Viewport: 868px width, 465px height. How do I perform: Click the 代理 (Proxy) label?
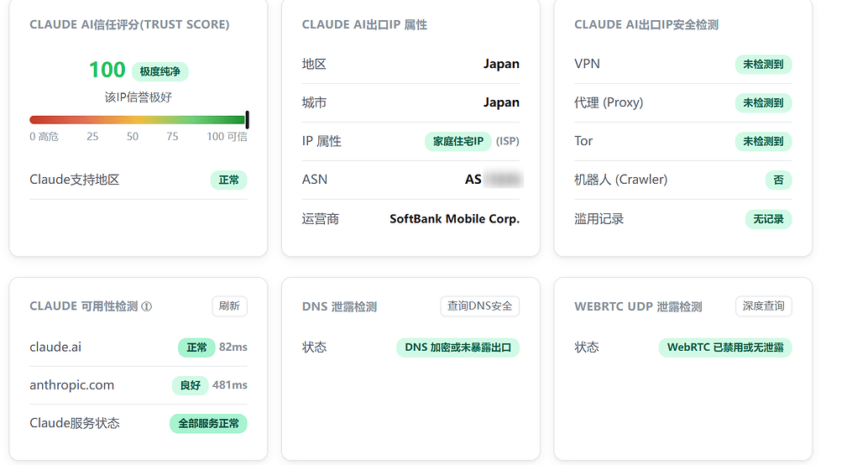coord(609,102)
